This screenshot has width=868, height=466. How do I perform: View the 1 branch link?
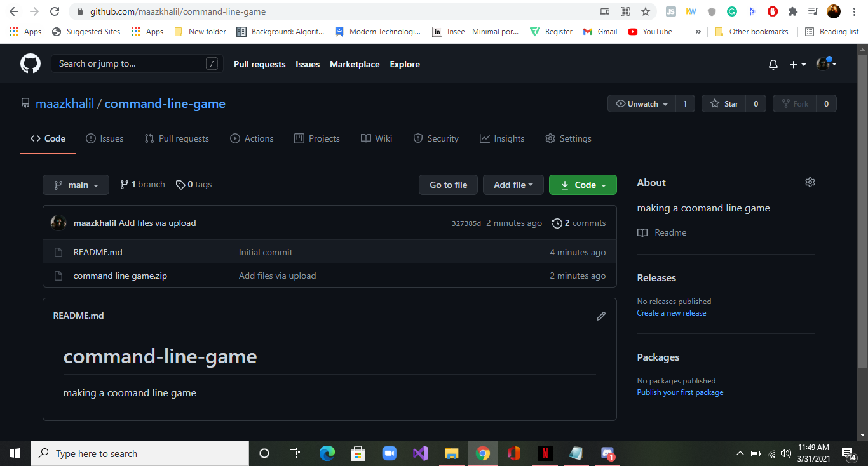click(142, 185)
